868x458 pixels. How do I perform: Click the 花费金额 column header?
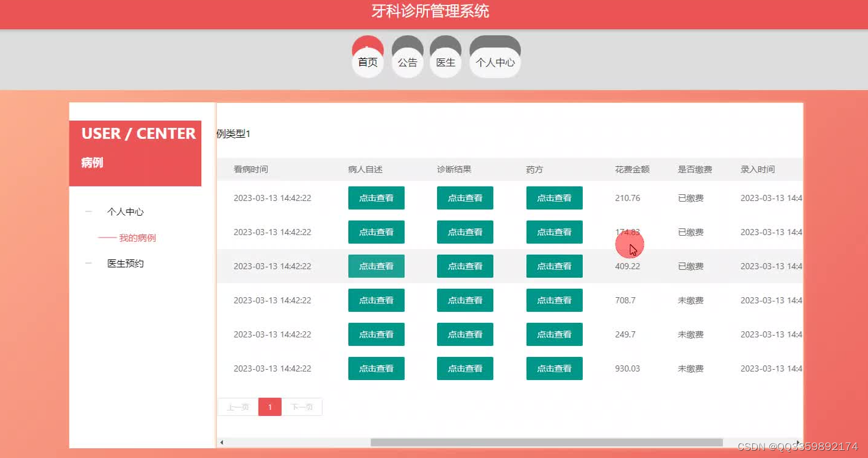pyautogui.click(x=632, y=169)
